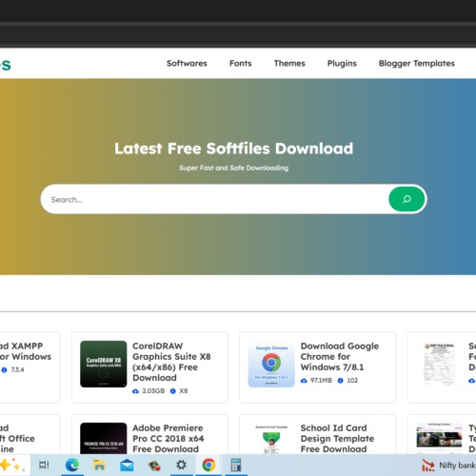Viewport: 476px width, 476px height.
Task: Open School Id Card template thumbnail
Action: tap(271, 438)
